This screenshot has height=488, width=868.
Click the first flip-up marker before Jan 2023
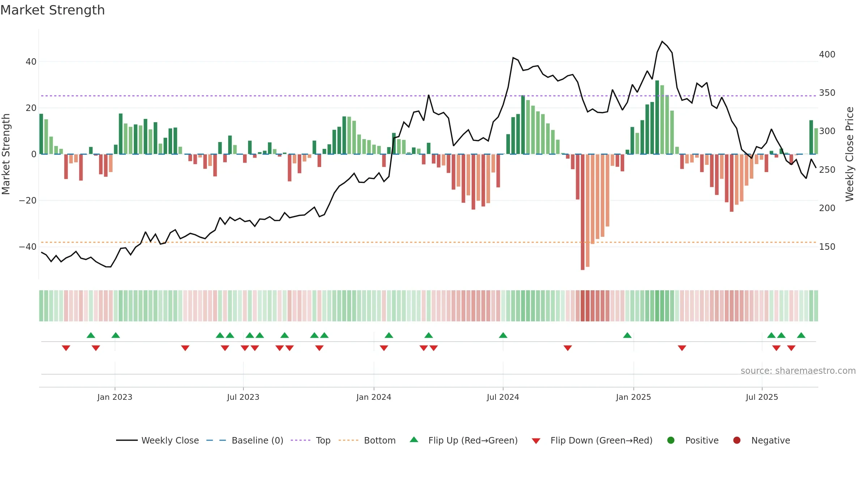[x=91, y=335]
